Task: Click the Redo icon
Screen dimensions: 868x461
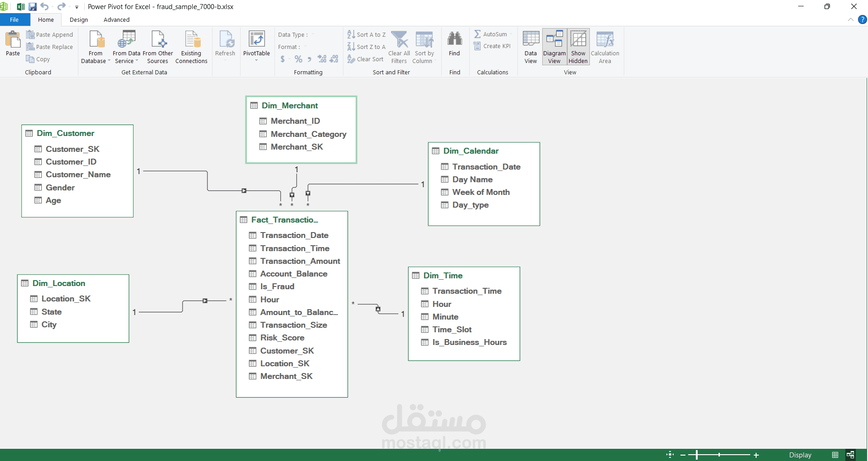Action: (x=61, y=6)
